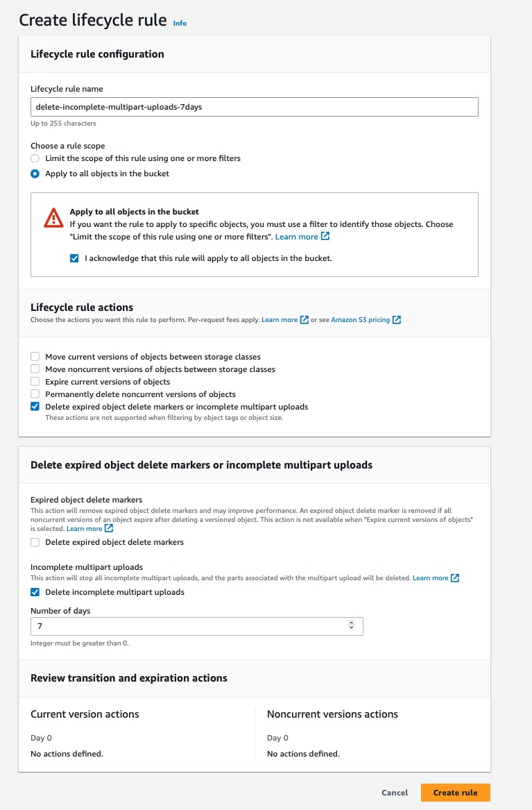
Task: Click external link icon after Amazon S3 pricing
Action: [x=396, y=319]
